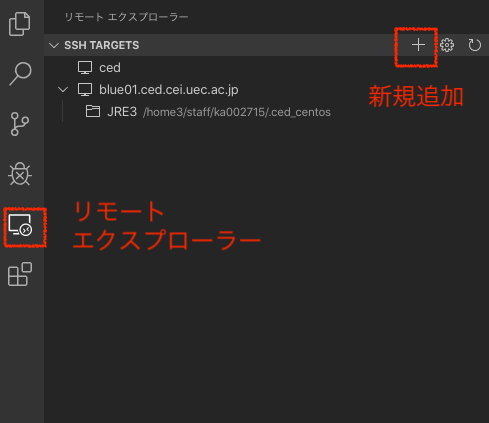Select the blue01.ced.cei.uec.ac.jp host entry
The image size is (489, 423).
169,90
